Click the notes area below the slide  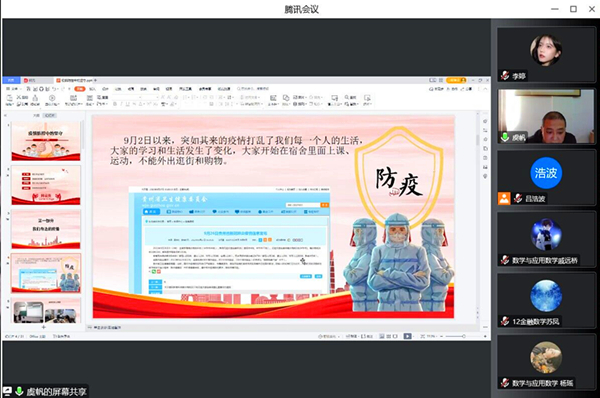point(283,328)
